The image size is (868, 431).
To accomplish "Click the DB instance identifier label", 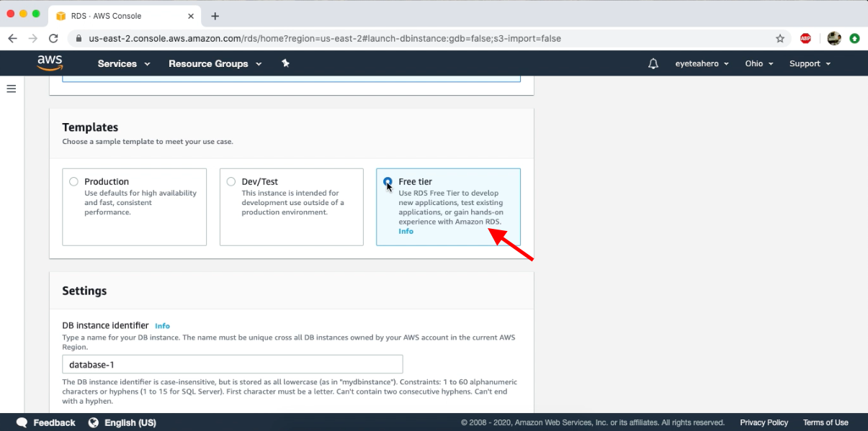I will point(105,326).
